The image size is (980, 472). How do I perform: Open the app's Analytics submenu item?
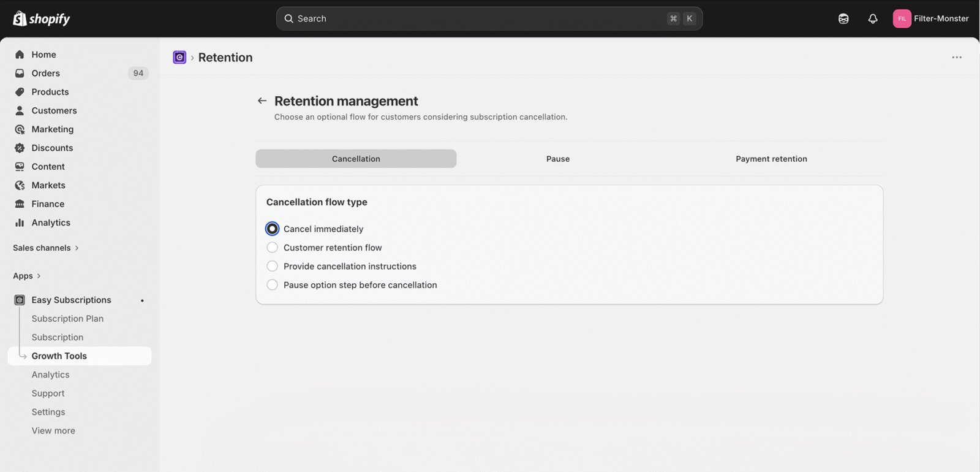point(50,375)
